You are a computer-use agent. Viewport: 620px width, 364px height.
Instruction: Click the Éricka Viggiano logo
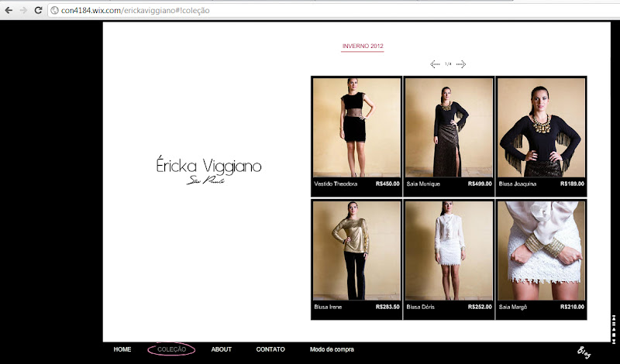(208, 170)
